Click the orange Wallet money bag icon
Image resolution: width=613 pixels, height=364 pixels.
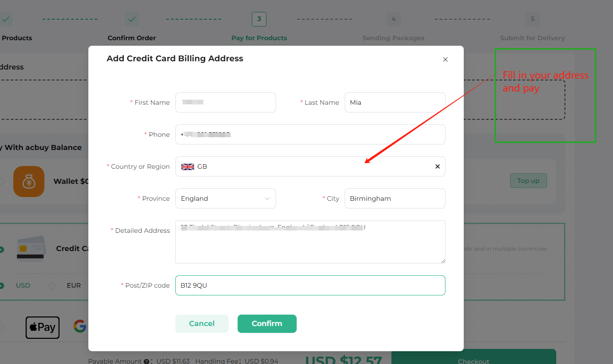pyautogui.click(x=29, y=182)
